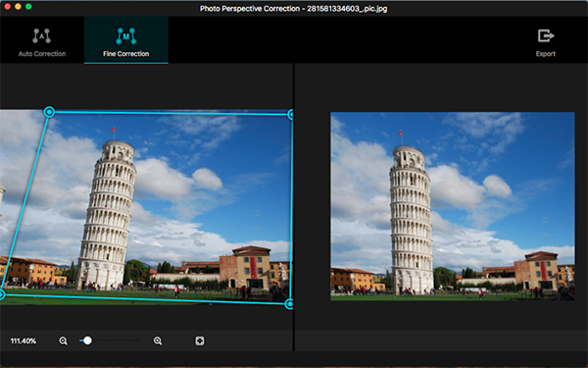Select the bottom-right perspective corner handle
The width and height of the screenshot is (588, 368).
[289, 304]
